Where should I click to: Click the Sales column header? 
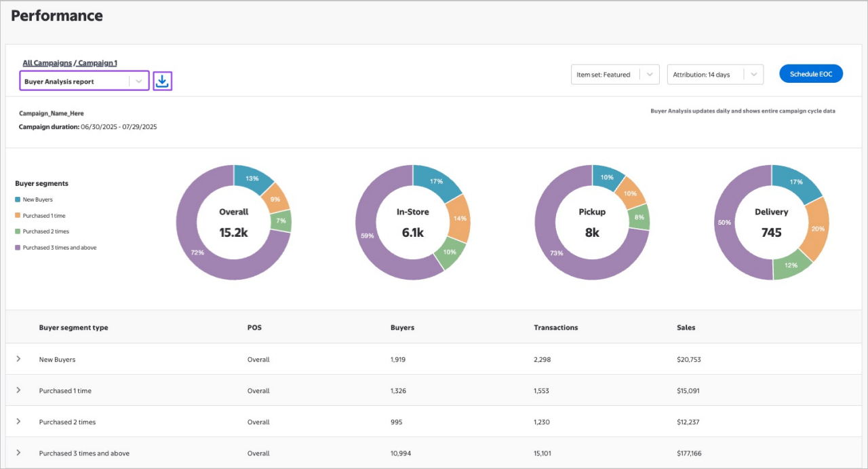686,327
